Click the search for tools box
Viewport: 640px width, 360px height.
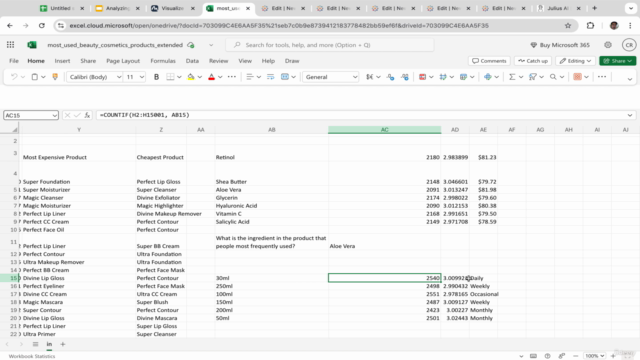(x=330, y=45)
